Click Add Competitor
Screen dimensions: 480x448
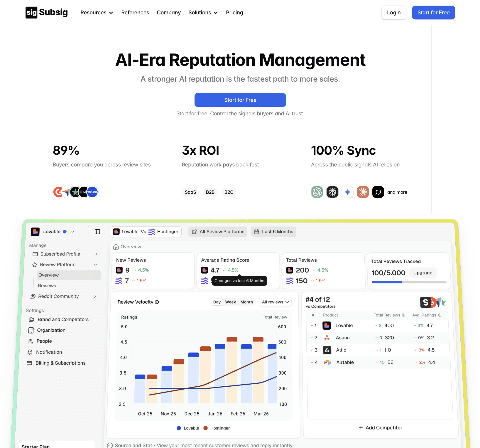click(x=381, y=428)
